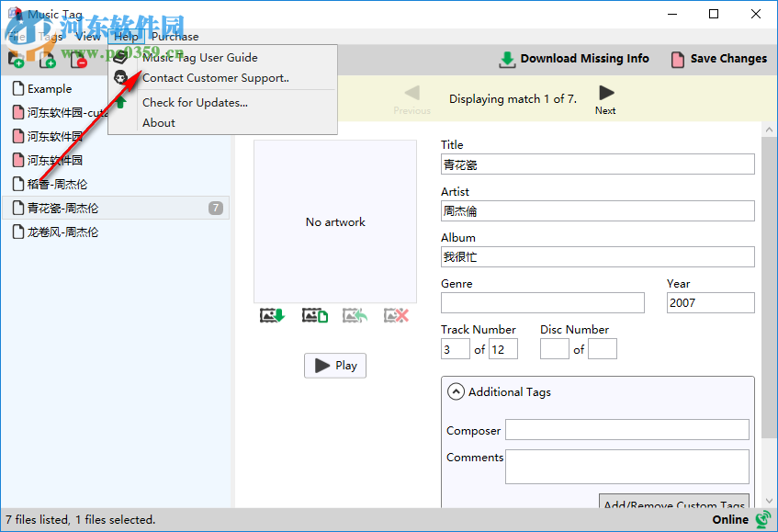Click the track total field showing 12
Image resolution: width=778 pixels, height=532 pixels.
[x=503, y=349]
